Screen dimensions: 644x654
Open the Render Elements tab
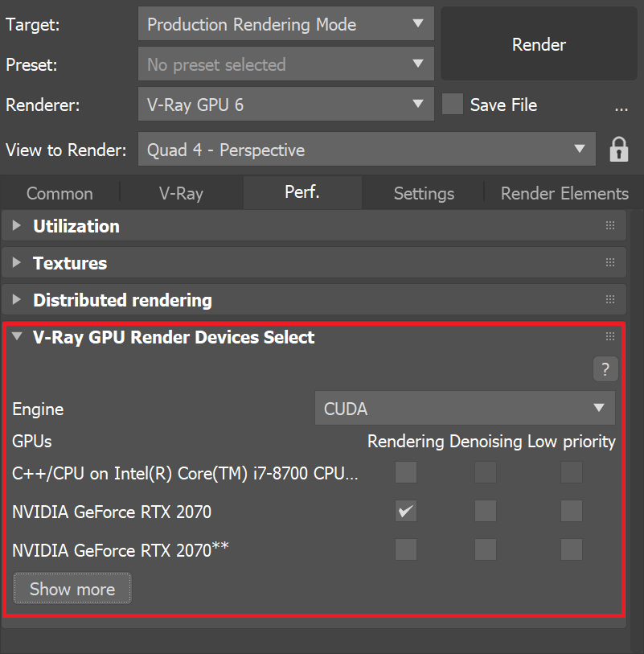click(x=564, y=193)
